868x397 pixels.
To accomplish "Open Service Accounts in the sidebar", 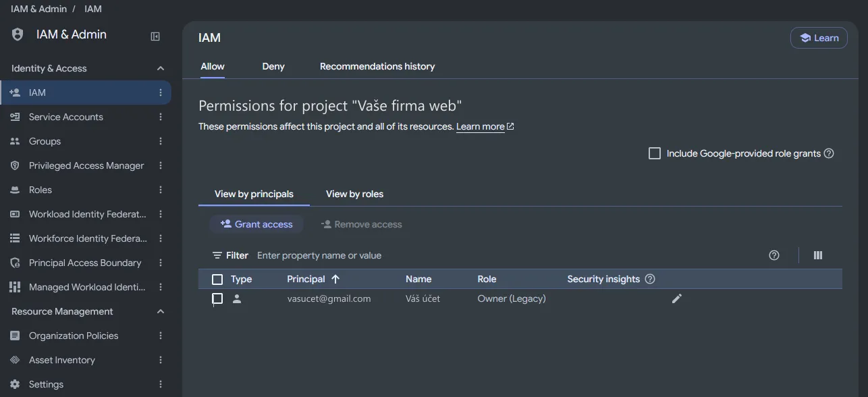I will 66,117.
